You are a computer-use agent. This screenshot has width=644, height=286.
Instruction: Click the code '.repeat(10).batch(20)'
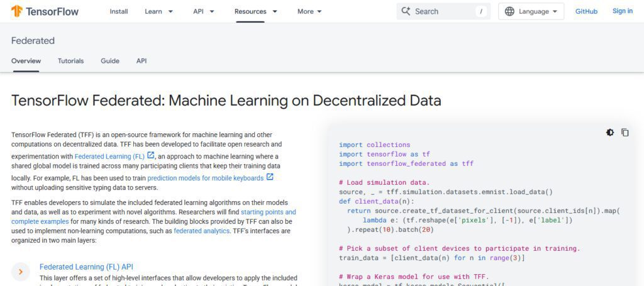click(390, 230)
